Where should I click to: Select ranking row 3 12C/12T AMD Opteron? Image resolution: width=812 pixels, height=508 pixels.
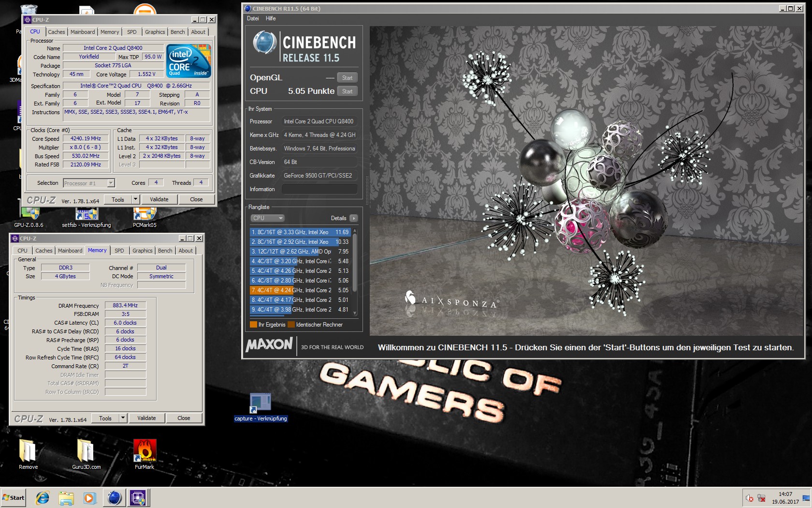[300, 252]
